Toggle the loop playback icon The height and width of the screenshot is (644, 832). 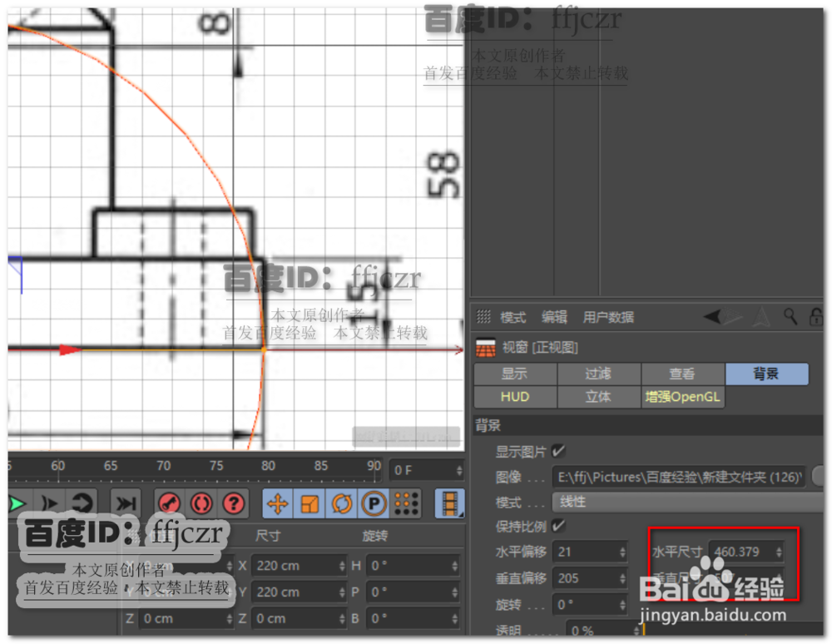coord(82,503)
